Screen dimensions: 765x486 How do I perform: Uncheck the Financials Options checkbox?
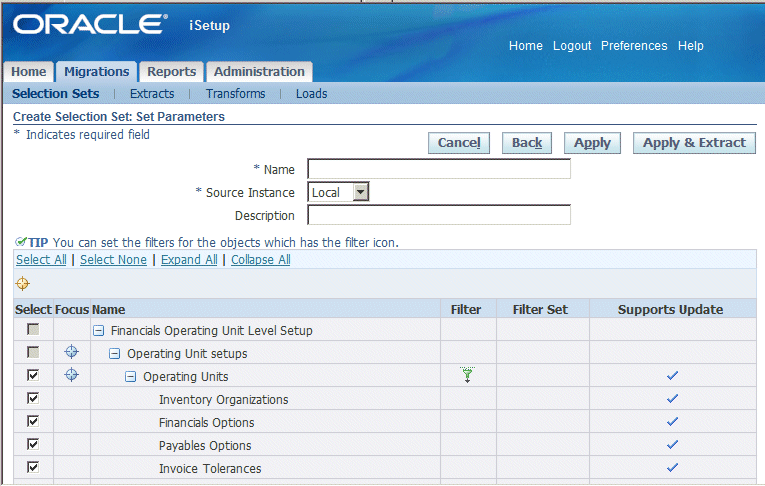(x=33, y=421)
